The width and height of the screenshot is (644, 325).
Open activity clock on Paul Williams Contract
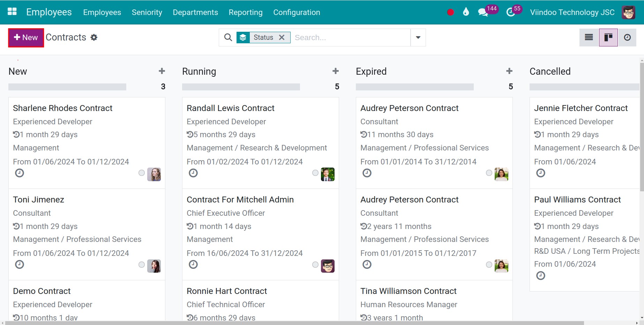tap(541, 276)
